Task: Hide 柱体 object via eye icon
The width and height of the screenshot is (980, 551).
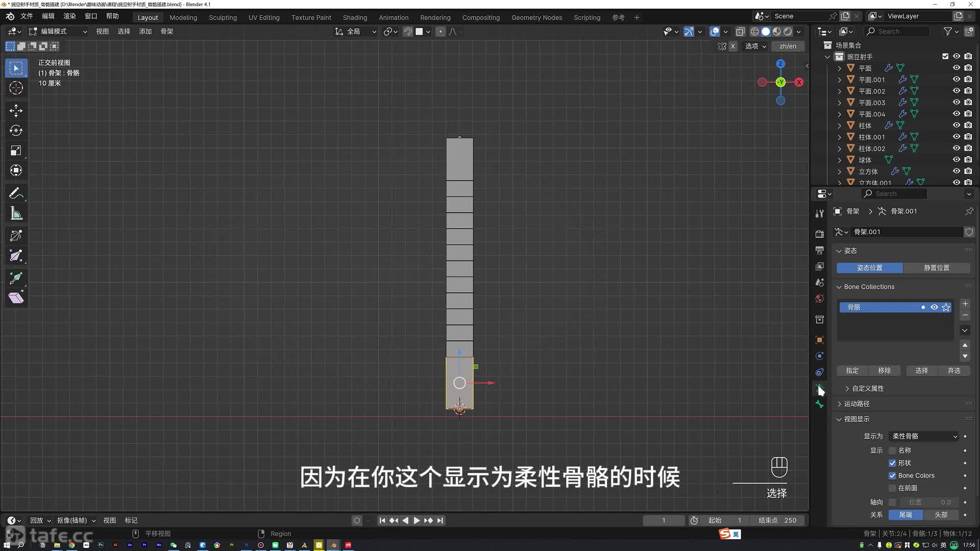Action: pyautogui.click(x=957, y=126)
